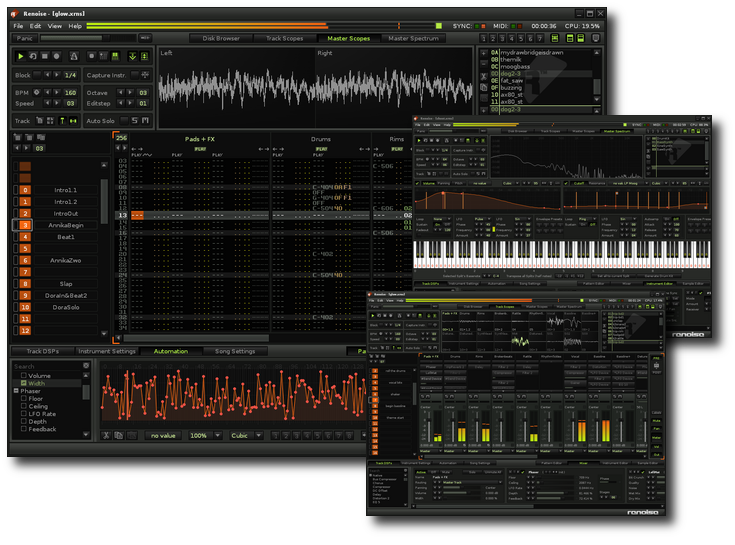Toggle the metronome icon in the transport panel
Screen dimensions: 735x545
tap(74, 56)
